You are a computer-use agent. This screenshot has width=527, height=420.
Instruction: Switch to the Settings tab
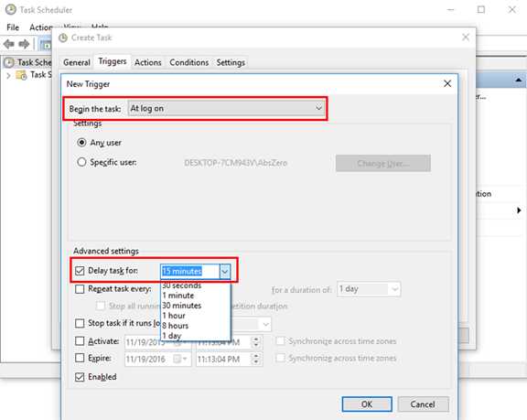(231, 62)
